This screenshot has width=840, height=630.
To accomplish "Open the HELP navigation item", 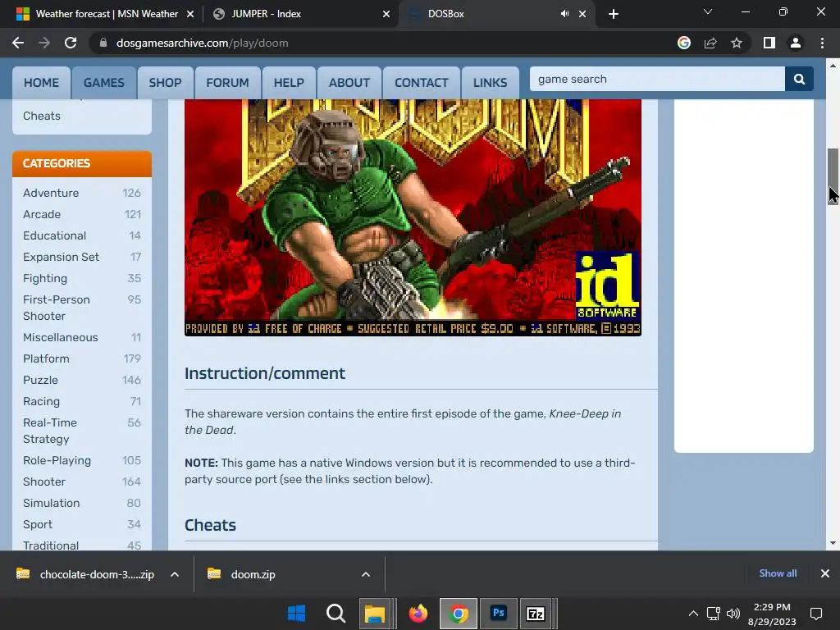I will 289,83.
